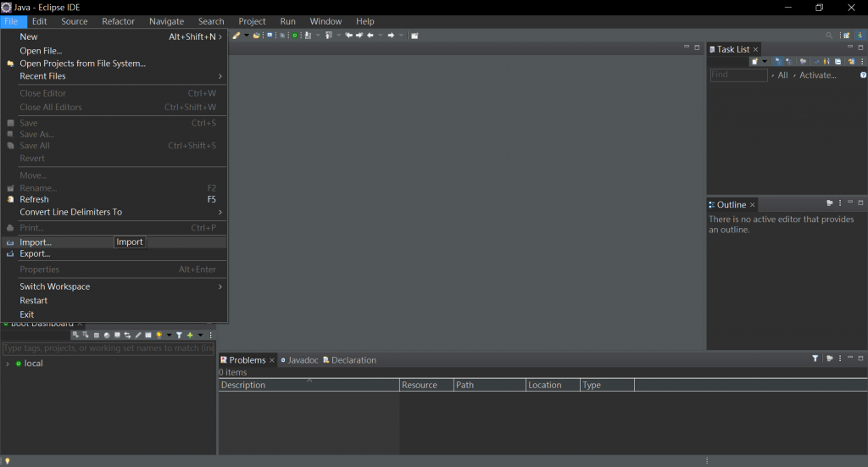The image size is (868, 467).
Task: Switch to the Javadoc tab
Action: click(299, 360)
